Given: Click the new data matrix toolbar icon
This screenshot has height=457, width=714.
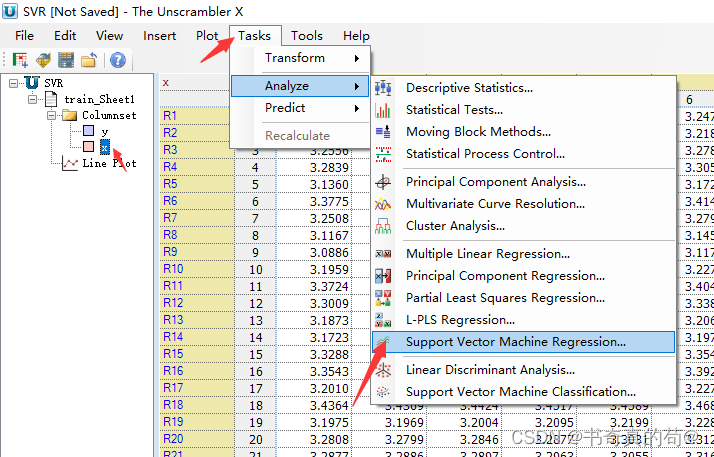Looking at the screenshot, I should click(20, 60).
